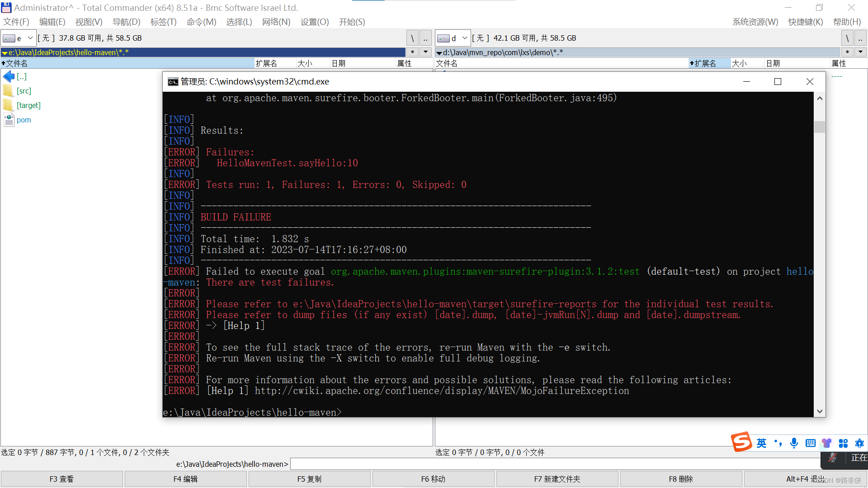Sort left panel by 文件名 column
The height and width of the screenshot is (488, 868).
tap(127, 63)
